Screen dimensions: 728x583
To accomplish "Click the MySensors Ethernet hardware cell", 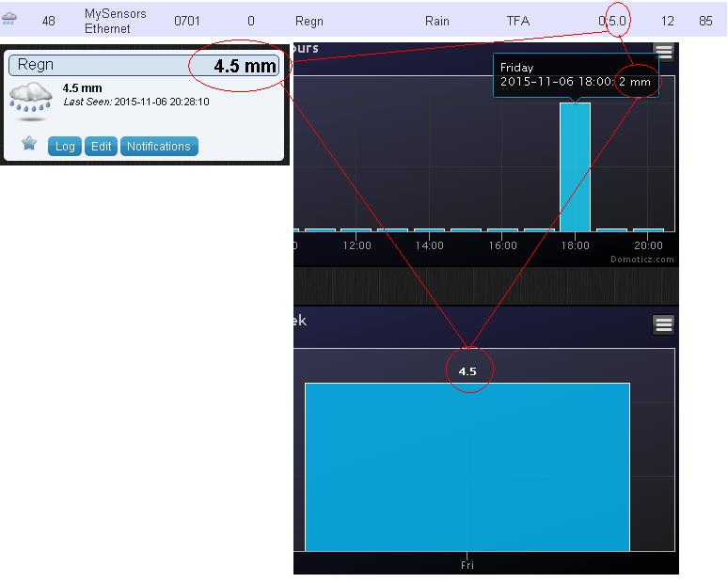I will (x=115, y=21).
